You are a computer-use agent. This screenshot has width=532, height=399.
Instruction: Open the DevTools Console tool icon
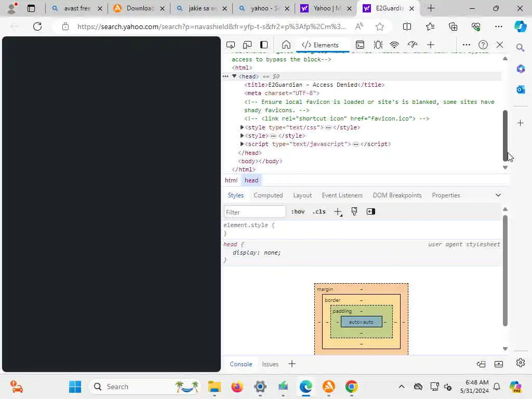pos(360,45)
